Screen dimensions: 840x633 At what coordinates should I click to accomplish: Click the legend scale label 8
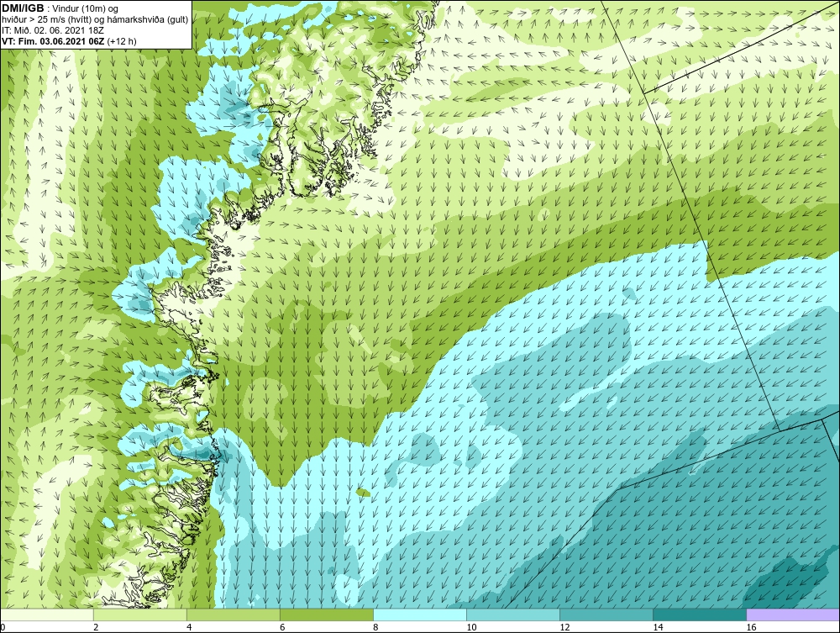tap(375, 627)
